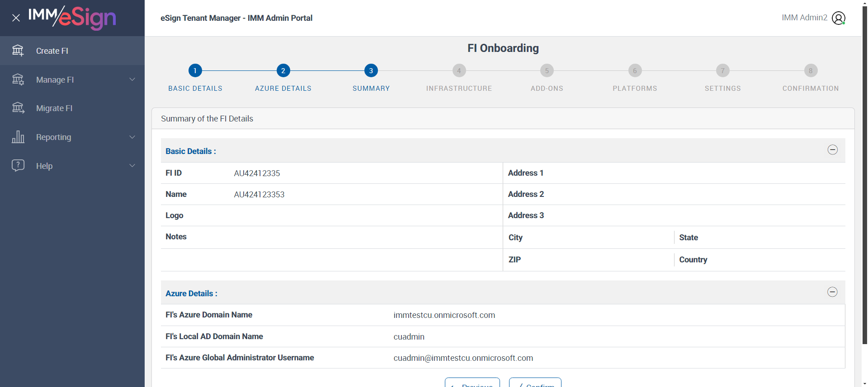Open the user profile avatar icon
Viewport: 868px width, 387px height.
[x=839, y=18]
